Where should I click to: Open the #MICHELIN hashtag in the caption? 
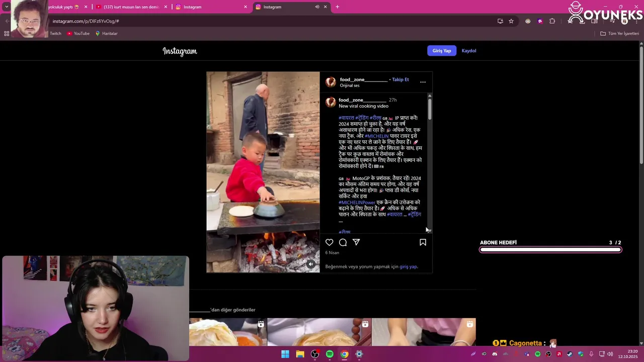click(376, 136)
